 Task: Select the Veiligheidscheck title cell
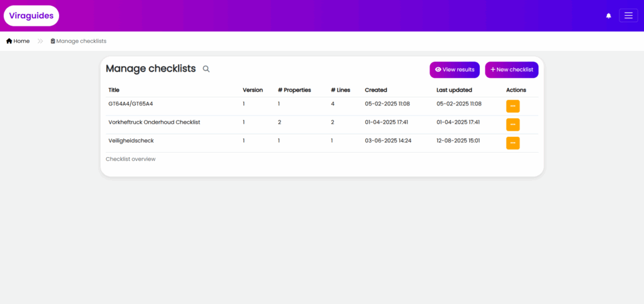(131, 141)
